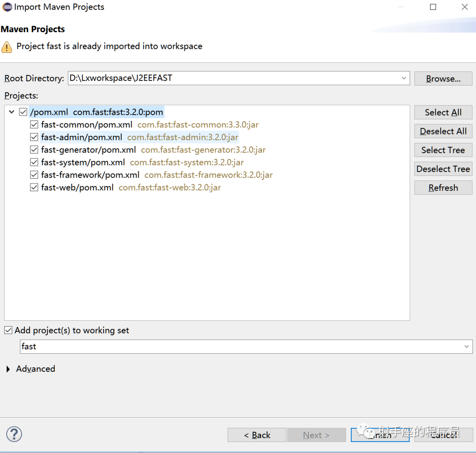Click the Select Tree button
This screenshot has height=453, width=476.
443,150
